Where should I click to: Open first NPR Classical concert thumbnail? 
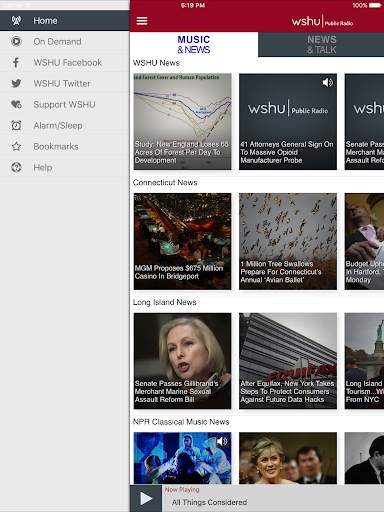pyautogui.click(x=182, y=458)
